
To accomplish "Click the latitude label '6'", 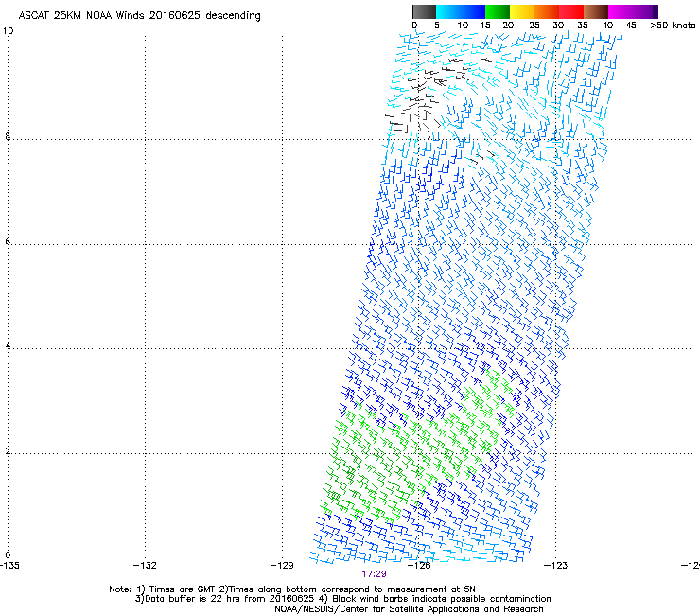I will tap(8, 241).
